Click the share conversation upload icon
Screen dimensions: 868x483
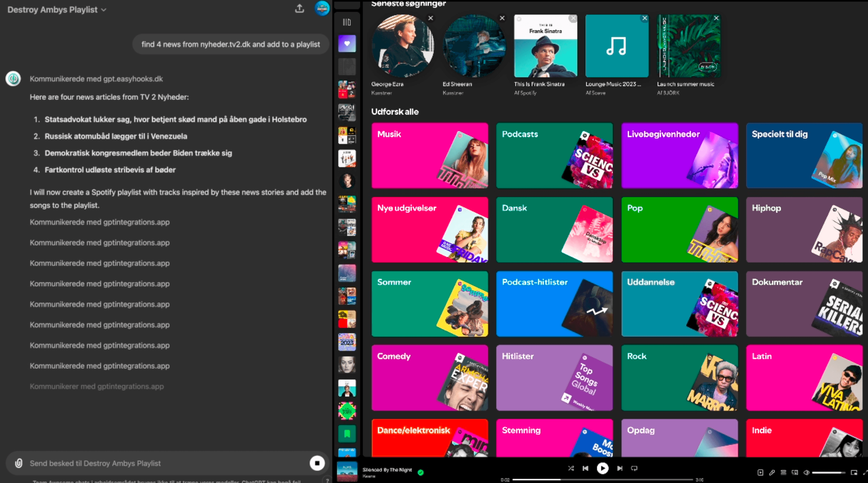(x=299, y=9)
